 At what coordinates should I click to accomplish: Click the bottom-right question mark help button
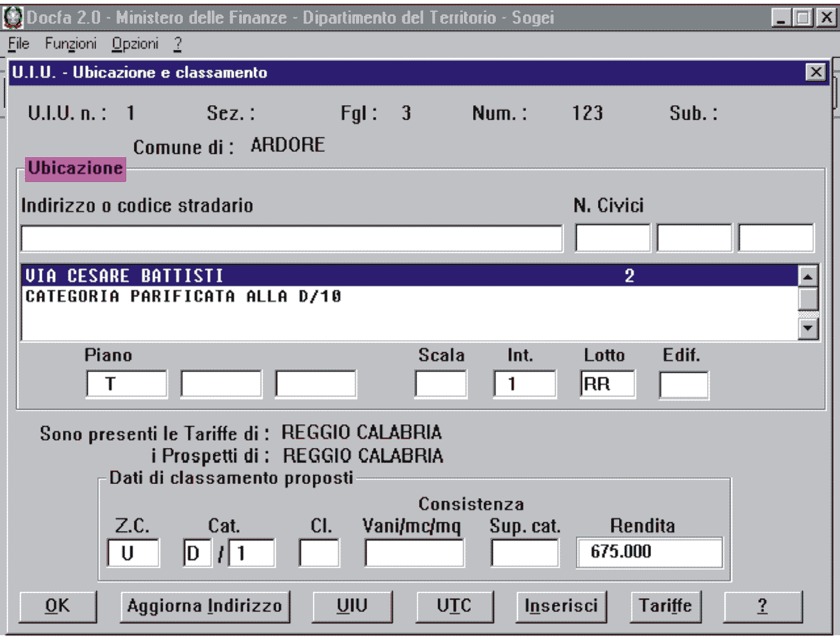point(763,606)
